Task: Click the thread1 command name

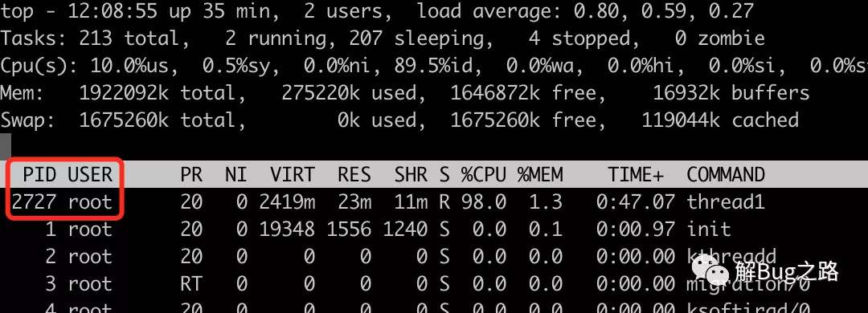Action: click(x=726, y=202)
